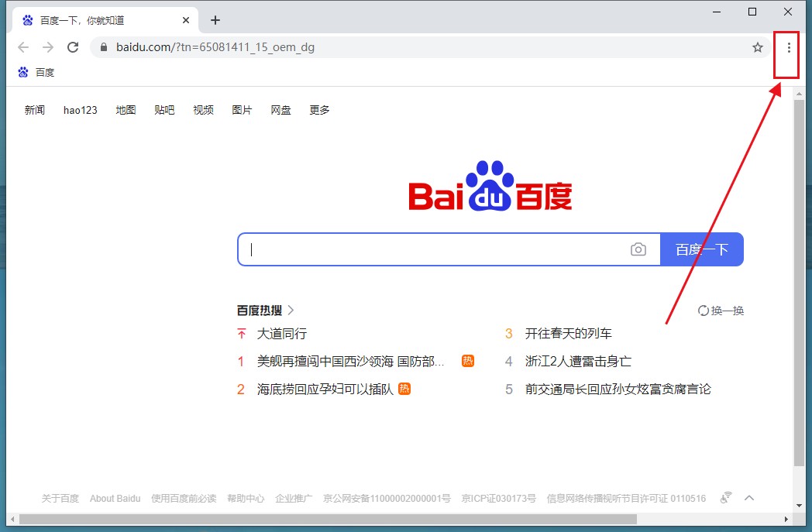Open the 百度 bookmark in bookmarks bar
Image resolution: width=812 pixels, height=532 pixels.
pos(36,73)
